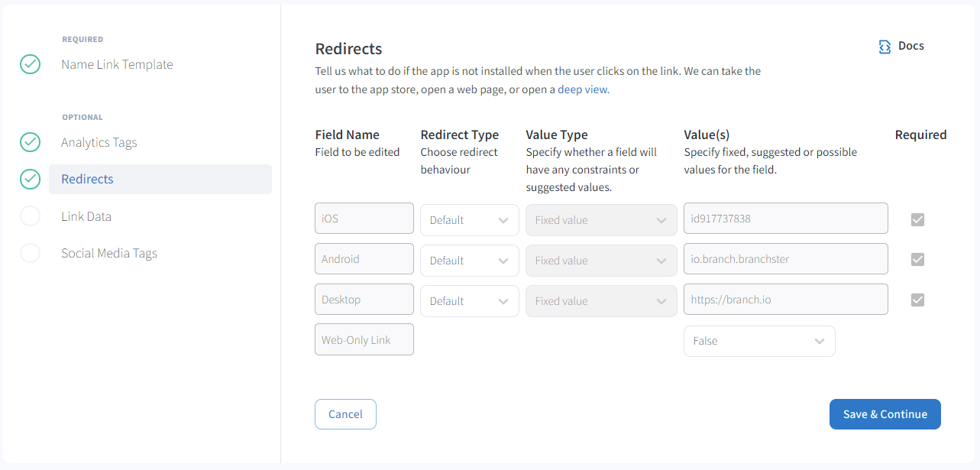Click the Redirects step checkmark icon
The width and height of the screenshot is (980, 470).
click(x=30, y=179)
